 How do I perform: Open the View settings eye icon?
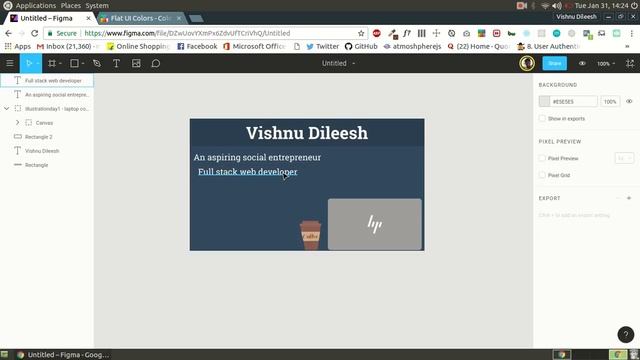click(x=582, y=63)
